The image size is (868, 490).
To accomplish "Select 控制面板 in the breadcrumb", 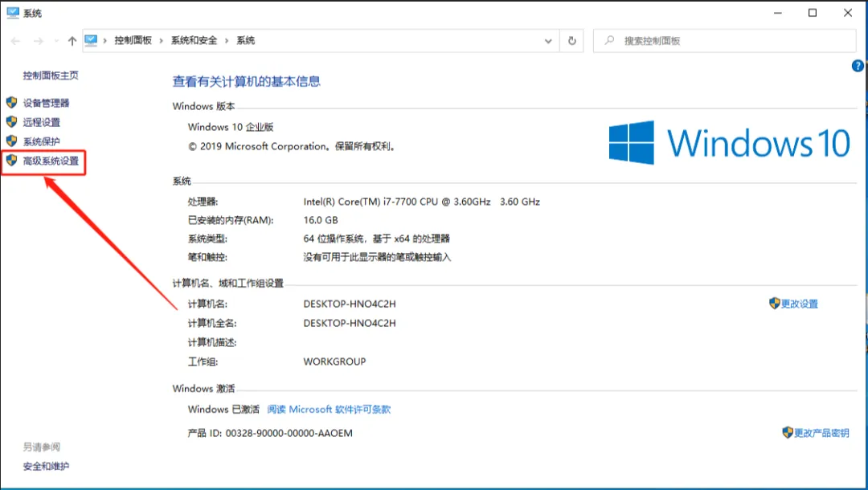I will (x=133, y=40).
